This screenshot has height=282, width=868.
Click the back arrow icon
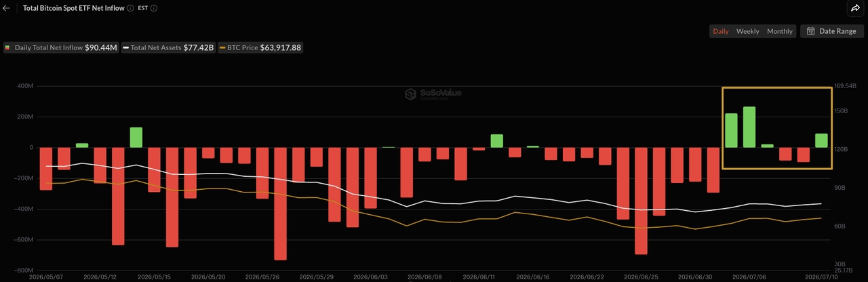click(x=7, y=8)
